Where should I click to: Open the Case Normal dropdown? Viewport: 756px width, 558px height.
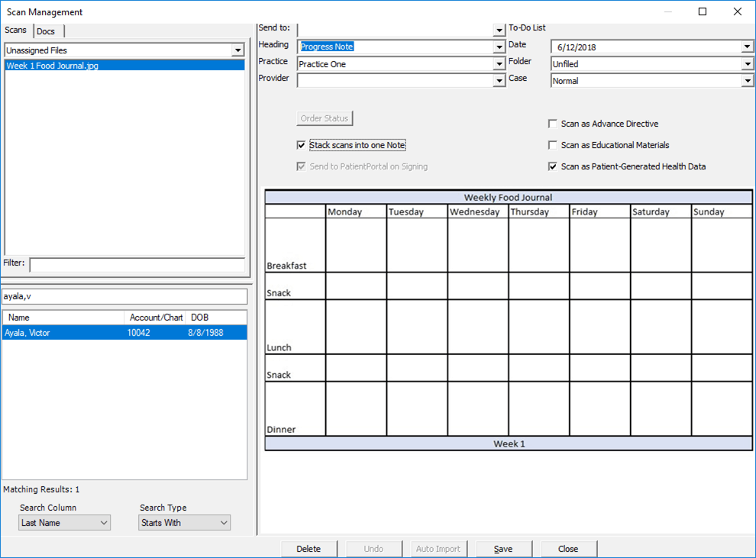[747, 80]
